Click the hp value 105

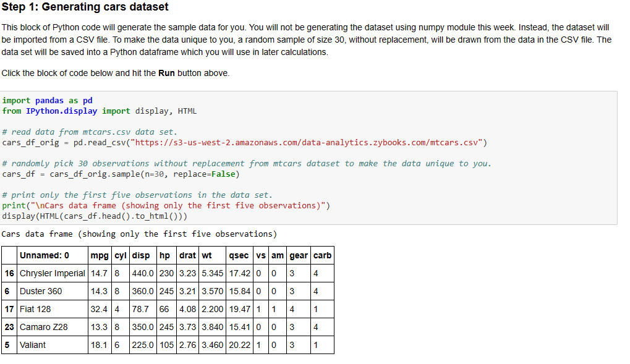point(166,345)
